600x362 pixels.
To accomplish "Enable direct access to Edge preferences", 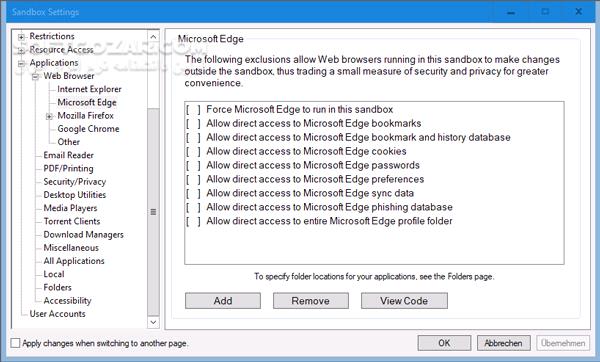I will [193, 179].
